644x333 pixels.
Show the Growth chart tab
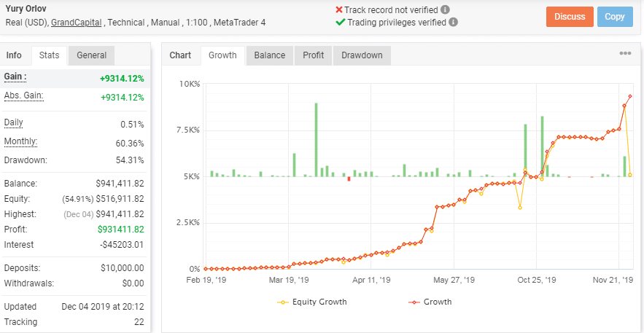click(x=222, y=55)
